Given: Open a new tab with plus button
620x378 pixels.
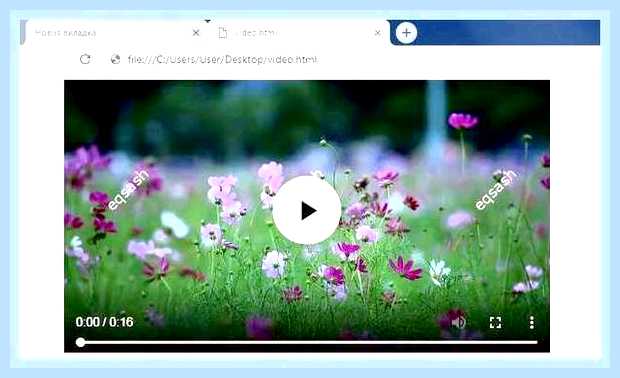Looking at the screenshot, I should pyautogui.click(x=406, y=33).
